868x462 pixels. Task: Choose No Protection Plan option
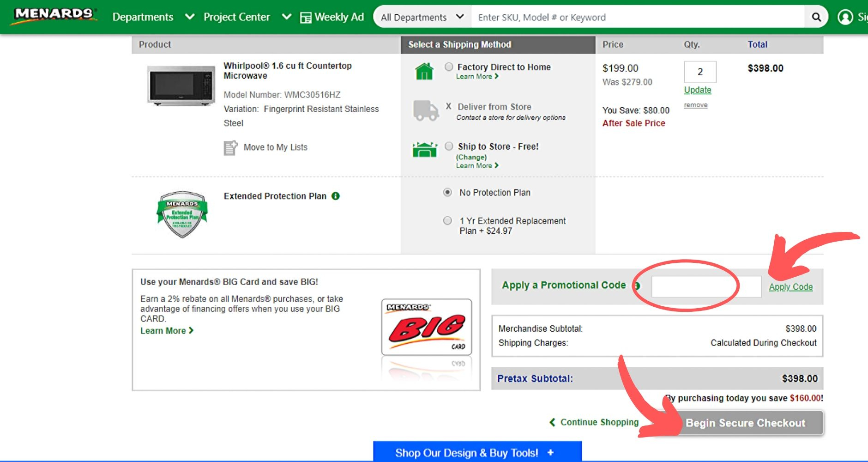[447, 192]
